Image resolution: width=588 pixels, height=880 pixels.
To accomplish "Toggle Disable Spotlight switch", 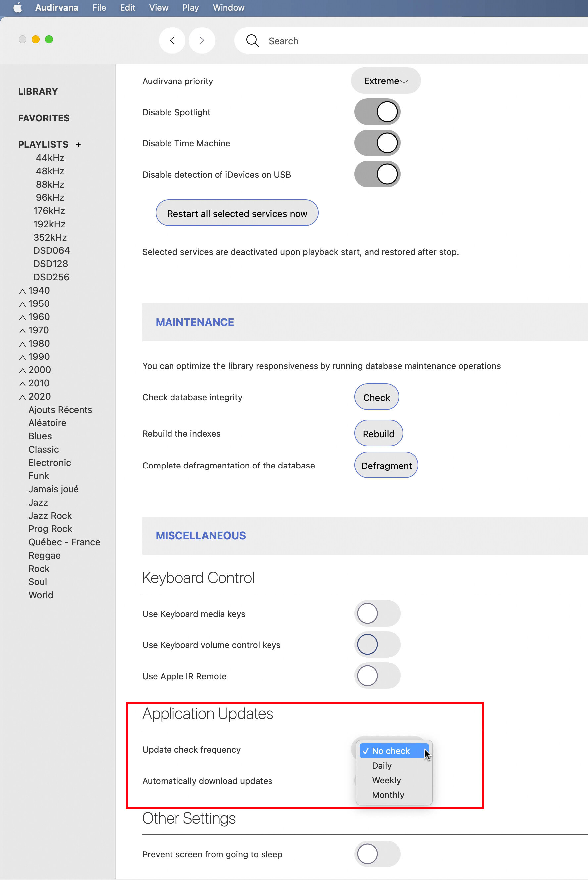I will coord(377,112).
